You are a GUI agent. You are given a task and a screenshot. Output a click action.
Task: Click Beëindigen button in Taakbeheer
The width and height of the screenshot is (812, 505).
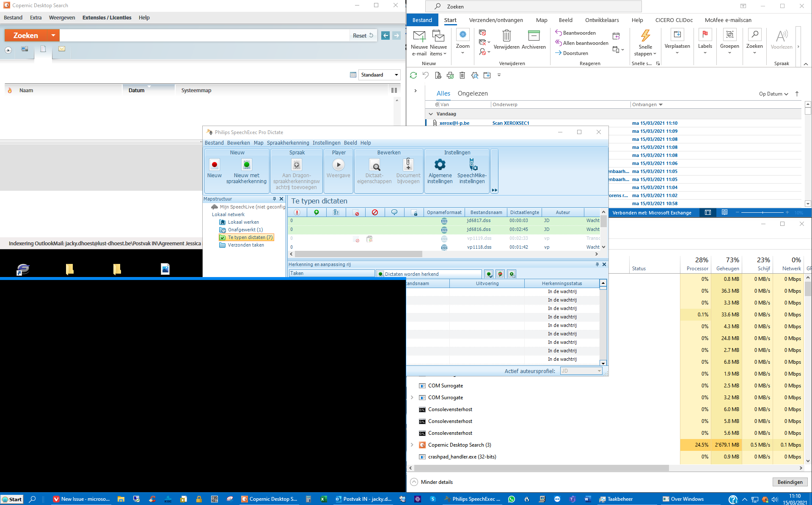[790, 482]
